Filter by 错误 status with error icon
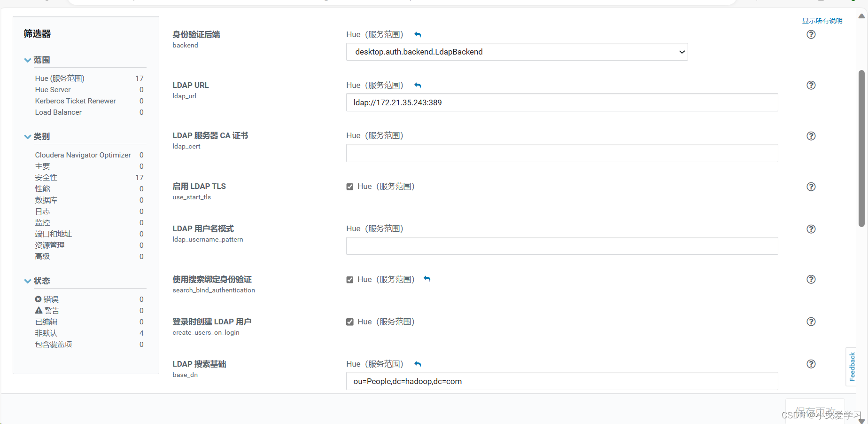868x424 pixels. [x=47, y=299]
